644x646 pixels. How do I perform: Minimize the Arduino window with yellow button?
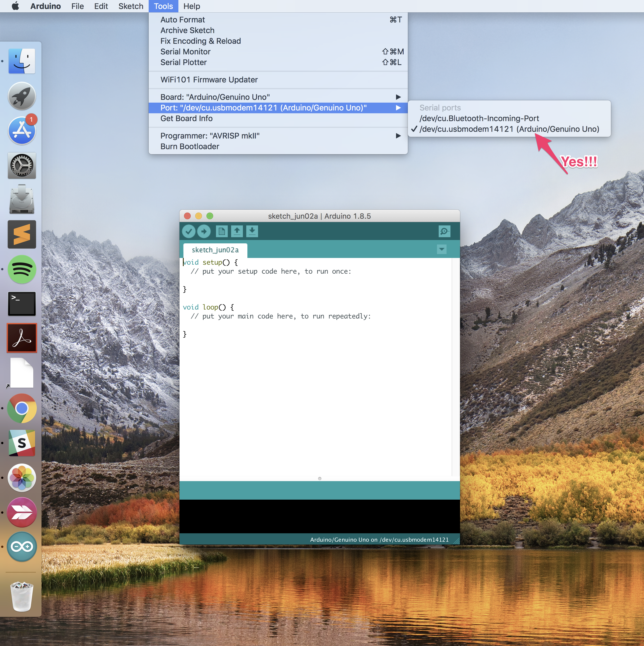pyautogui.click(x=198, y=216)
